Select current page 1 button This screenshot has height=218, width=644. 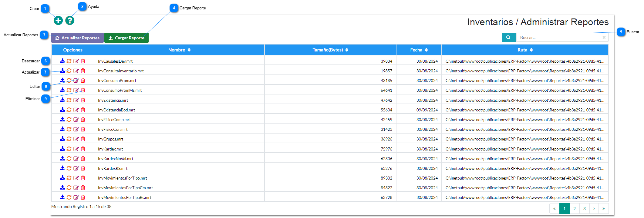pyautogui.click(x=564, y=208)
